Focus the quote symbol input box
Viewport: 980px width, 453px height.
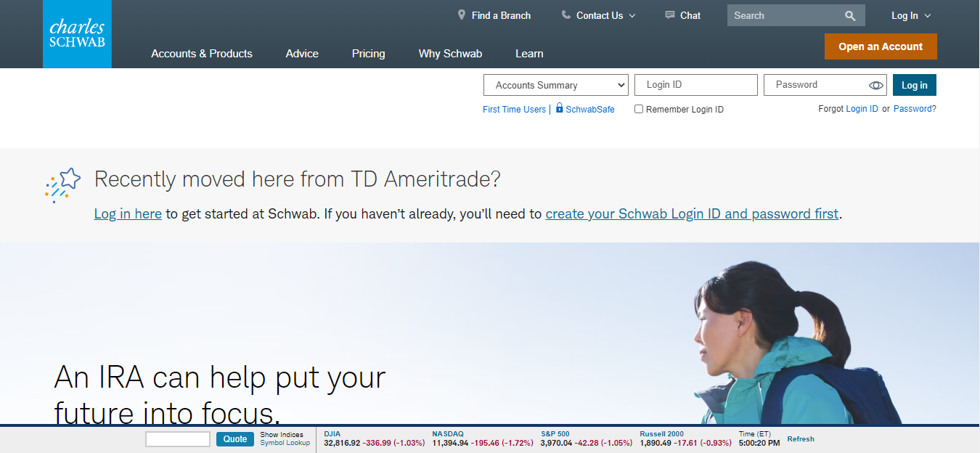[x=178, y=439]
